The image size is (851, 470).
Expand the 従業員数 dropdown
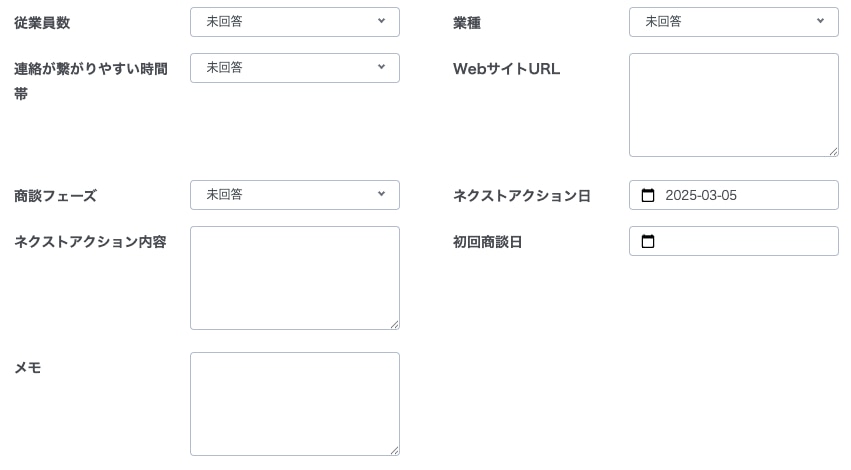(295, 22)
